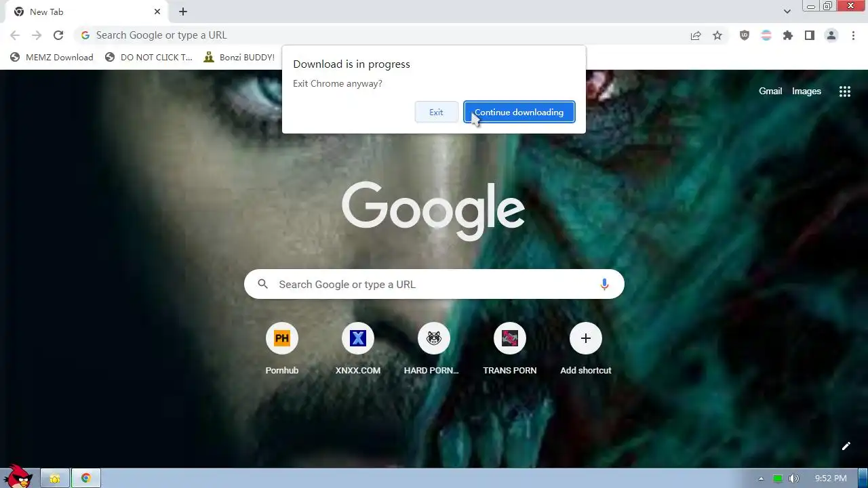Reload the page with the refresh icon
The width and height of the screenshot is (868, 488).
click(x=58, y=35)
